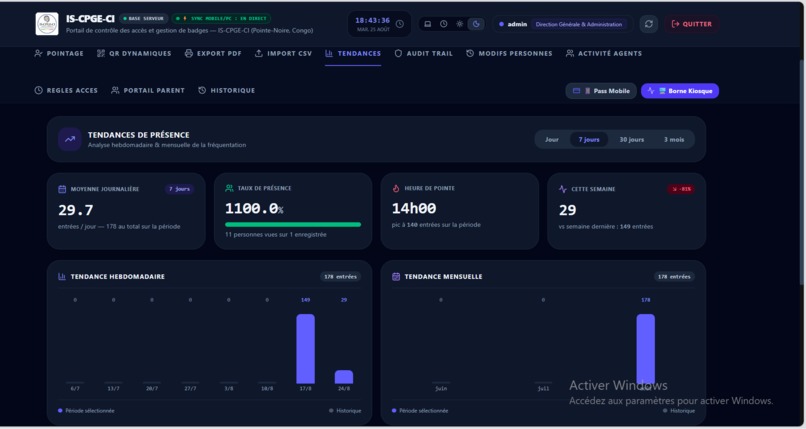Click the pulse icon in Cette semaine card
Viewport: 806px width, 429px height.
[x=562, y=189]
